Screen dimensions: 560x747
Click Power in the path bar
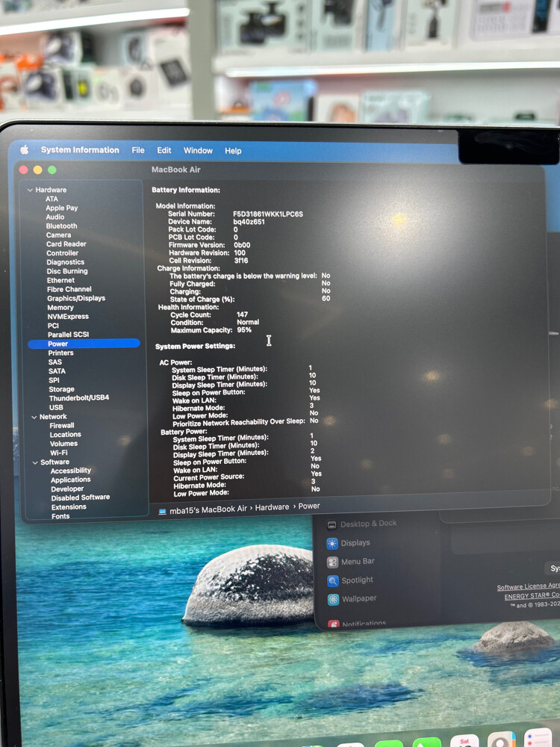tap(309, 506)
